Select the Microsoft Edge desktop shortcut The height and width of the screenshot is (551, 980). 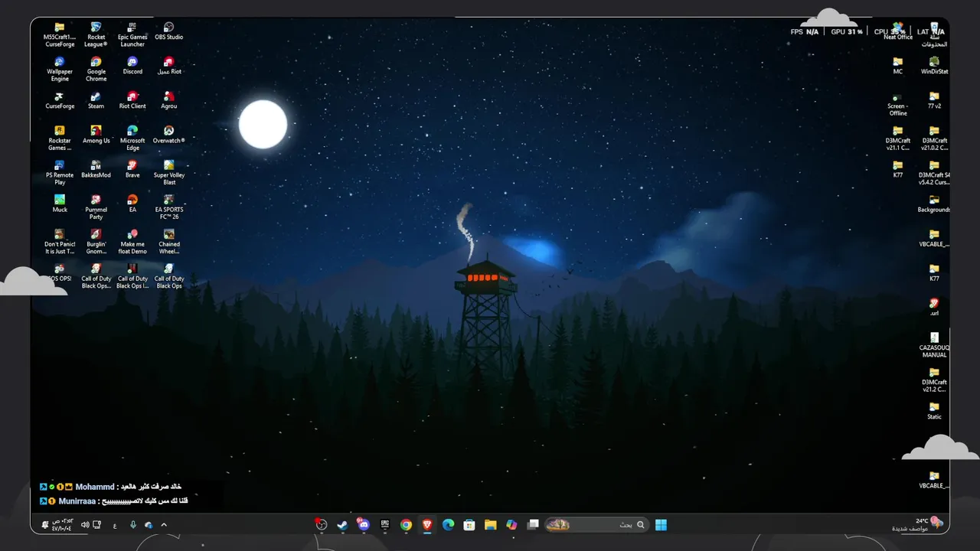pos(132,138)
